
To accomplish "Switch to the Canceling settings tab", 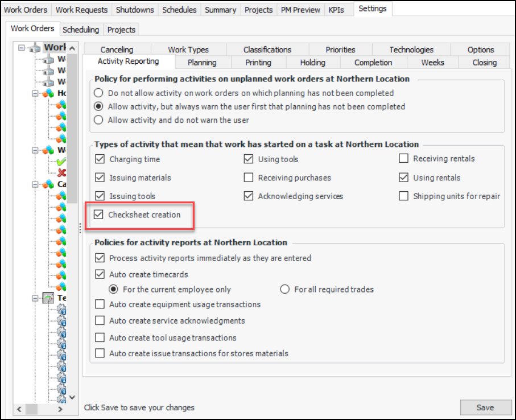I will [x=117, y=50].
